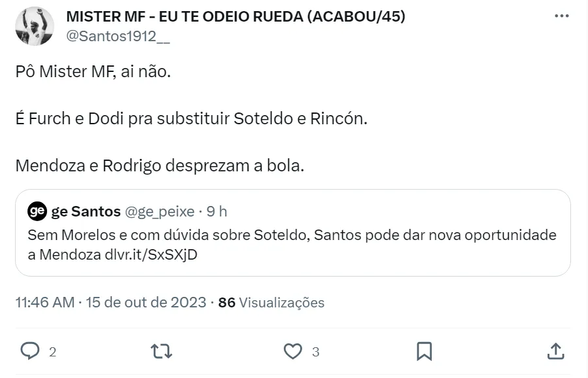Click the reply count number 2
Screen dimensions: 588x378
(x=52, y=352)
